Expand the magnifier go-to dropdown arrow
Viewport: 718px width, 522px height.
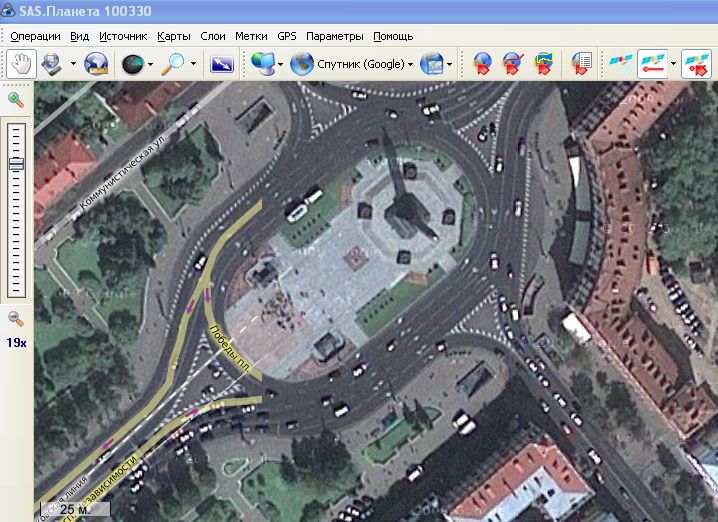click(x=192, y=64)
